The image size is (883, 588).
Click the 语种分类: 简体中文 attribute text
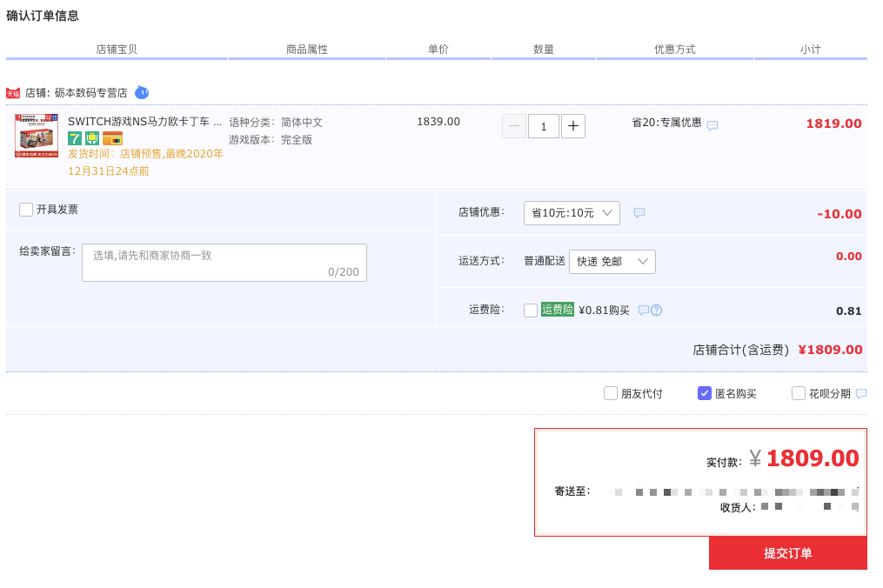[276, 123]
